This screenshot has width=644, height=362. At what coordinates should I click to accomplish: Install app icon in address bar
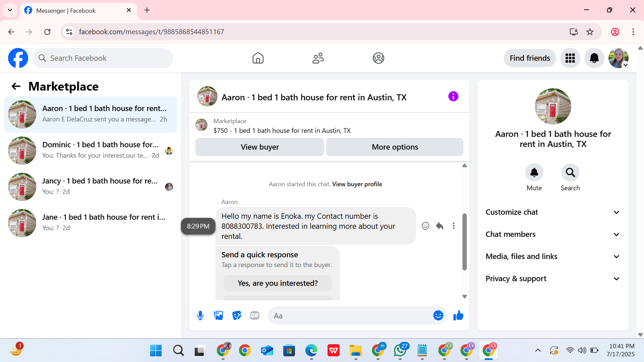(x=574, y=32)
